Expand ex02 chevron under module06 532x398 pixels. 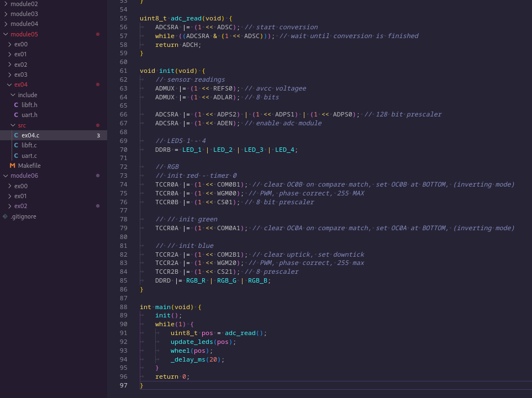coord(9,206)
